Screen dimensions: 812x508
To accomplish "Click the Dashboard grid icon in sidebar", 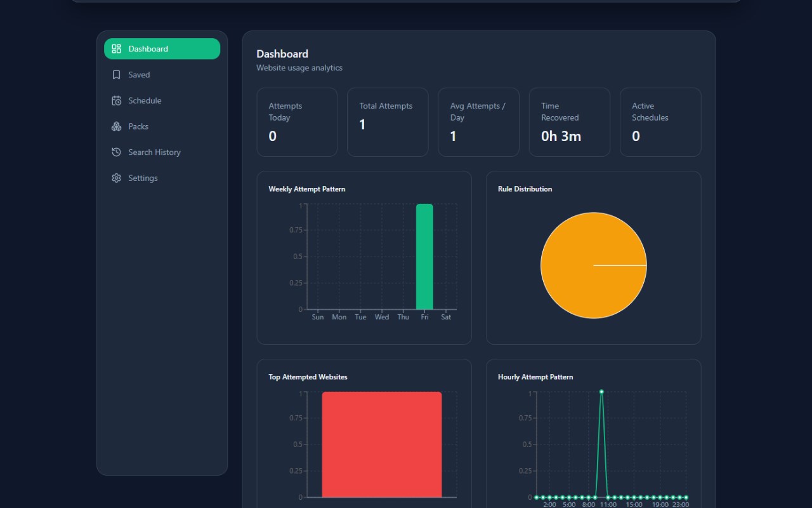I will click(116, 49).
